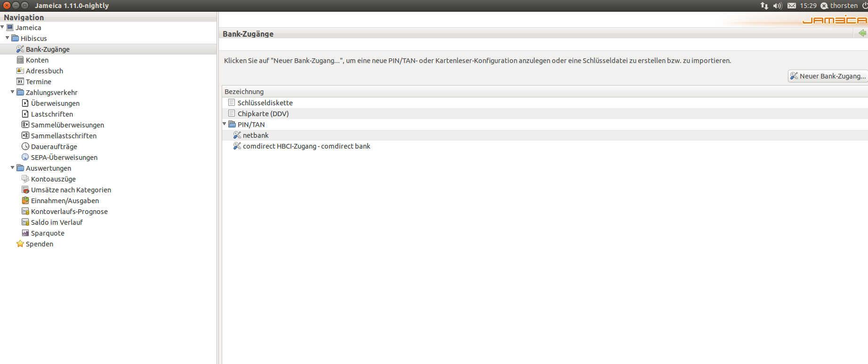The image size is (868, 364).
Task: Click the Adressbuch icon in navigation
Action: 20,71
